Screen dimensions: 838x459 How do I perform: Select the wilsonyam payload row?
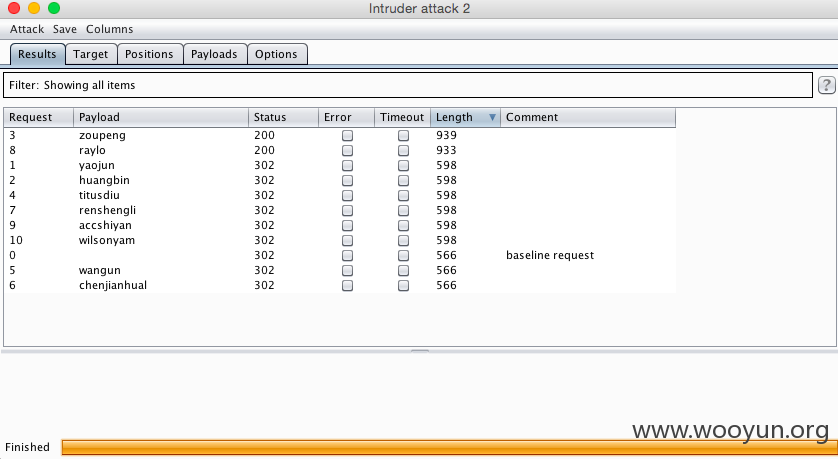(340, 240)
